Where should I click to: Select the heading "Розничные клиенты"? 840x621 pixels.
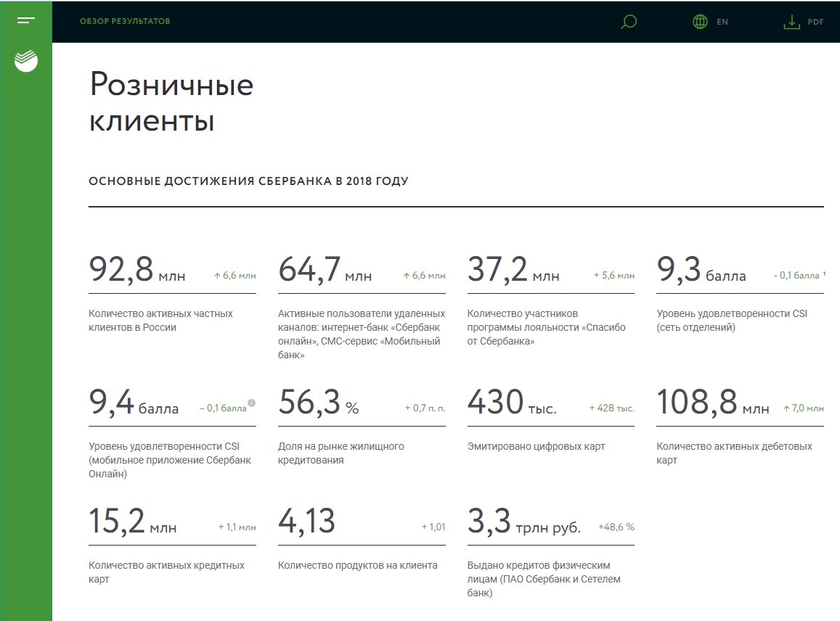[x=171, y=102]
